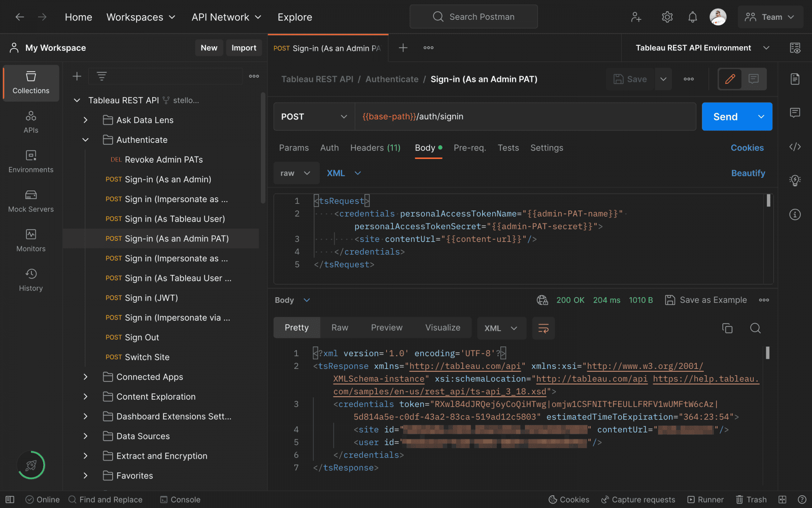This screenshot has width=812, height=508.
Task: Beautify the request body
Action: coord(748,173)
